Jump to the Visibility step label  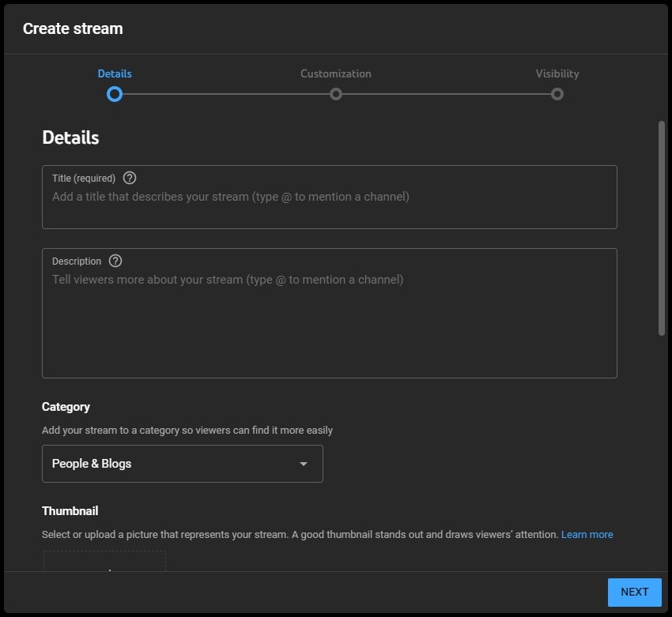tap(557, 73)
